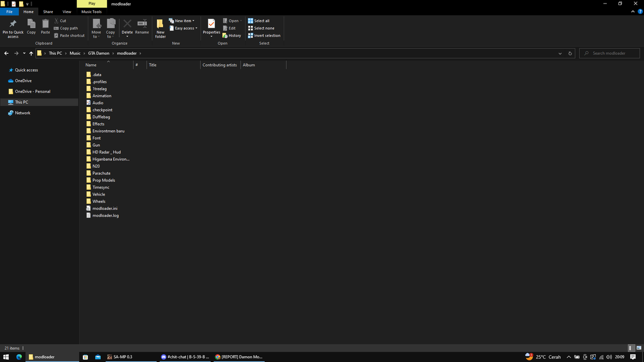Viewport: 644px width, 362px height.
Task: Open the Discord #chit-chat taskbar window
Action: click(x=185, y=357)
